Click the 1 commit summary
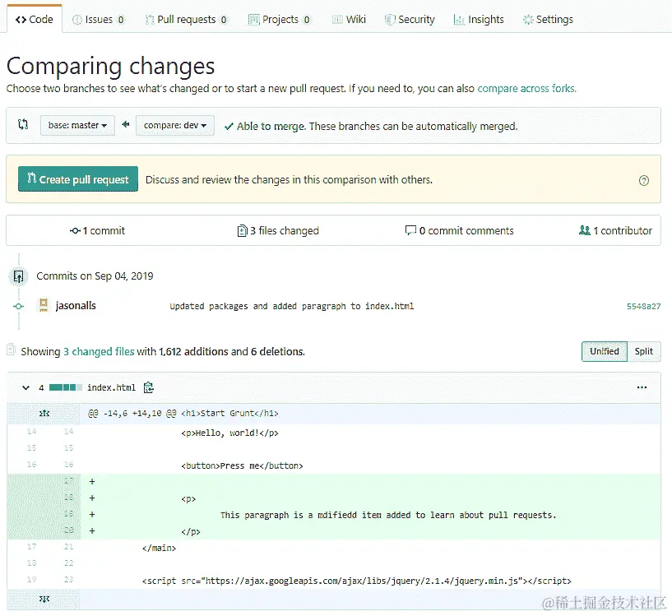 point(97,230)
